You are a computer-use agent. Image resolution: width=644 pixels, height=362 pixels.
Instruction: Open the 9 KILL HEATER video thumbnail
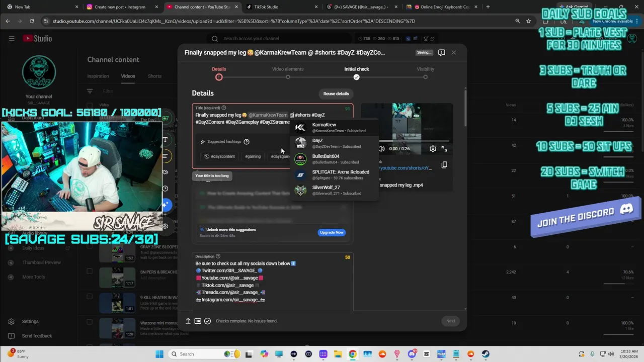click(117, 303)
